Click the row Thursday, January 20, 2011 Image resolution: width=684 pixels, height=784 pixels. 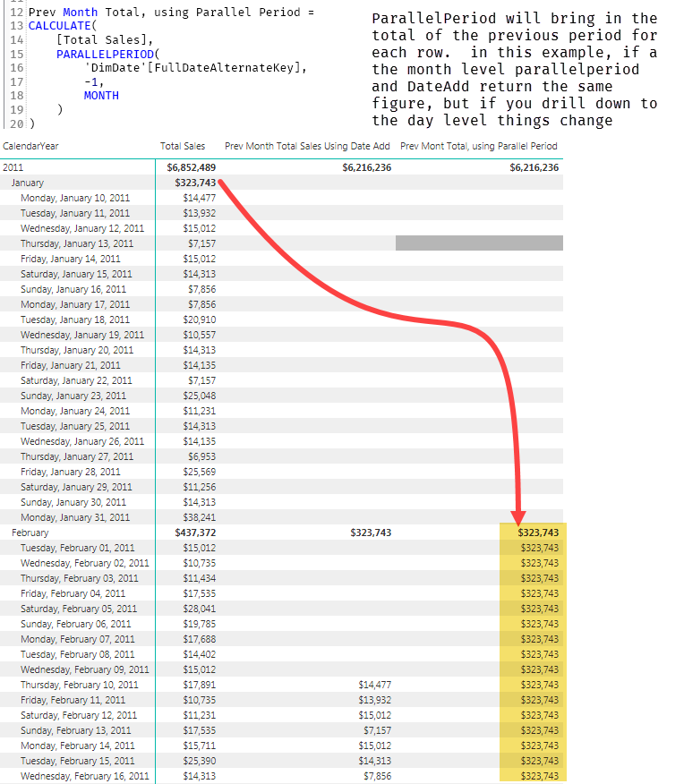click(x=281, y=350)
